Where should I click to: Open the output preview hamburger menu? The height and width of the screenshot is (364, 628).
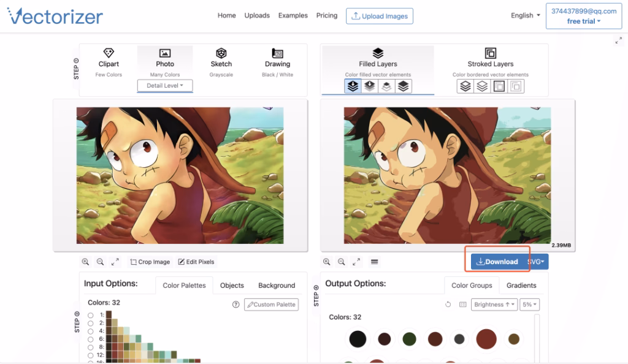[x=375, y=262]
